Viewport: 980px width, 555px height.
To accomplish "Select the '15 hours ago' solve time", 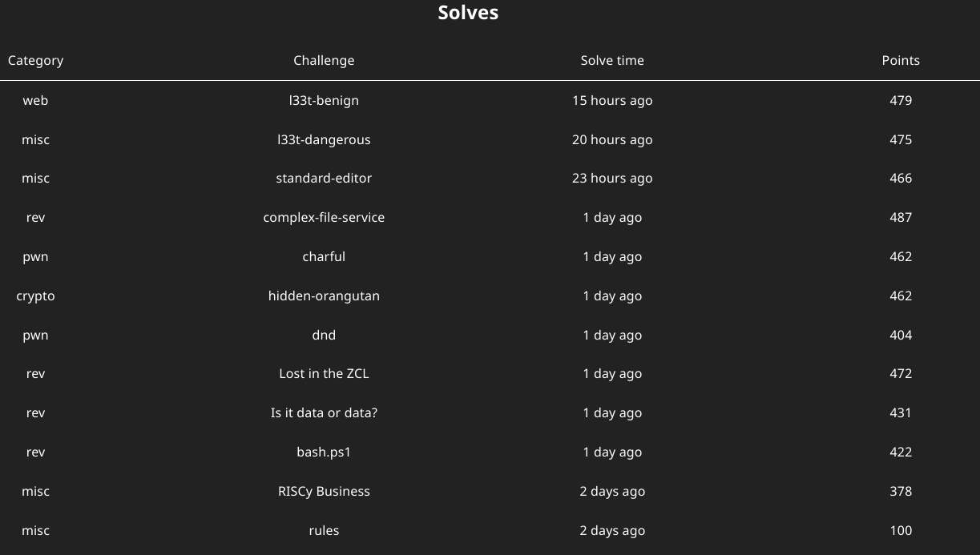I will 612,100.
